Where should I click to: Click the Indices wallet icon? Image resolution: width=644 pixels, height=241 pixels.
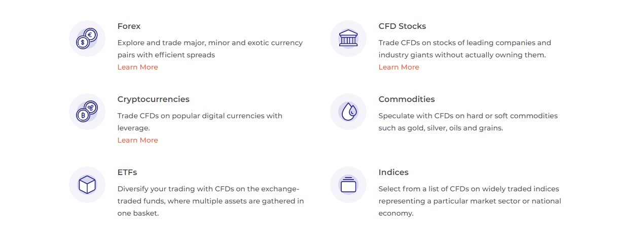click(x=348, y=185)
